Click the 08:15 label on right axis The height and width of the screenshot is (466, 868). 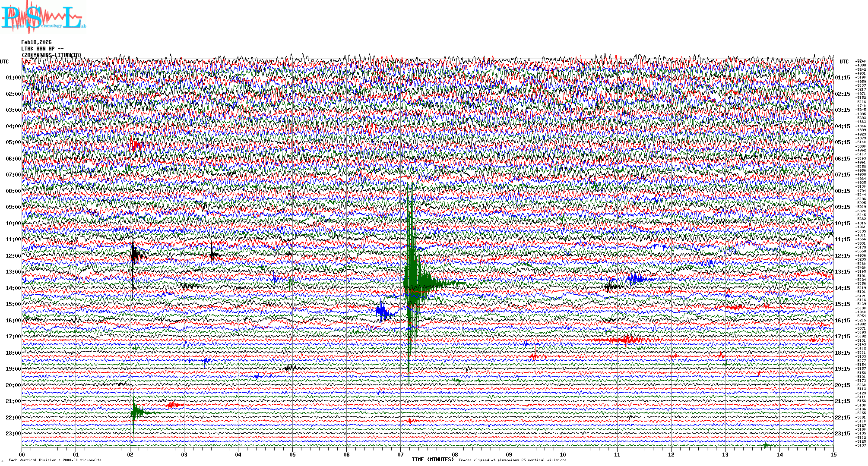(x=842, y=191)
